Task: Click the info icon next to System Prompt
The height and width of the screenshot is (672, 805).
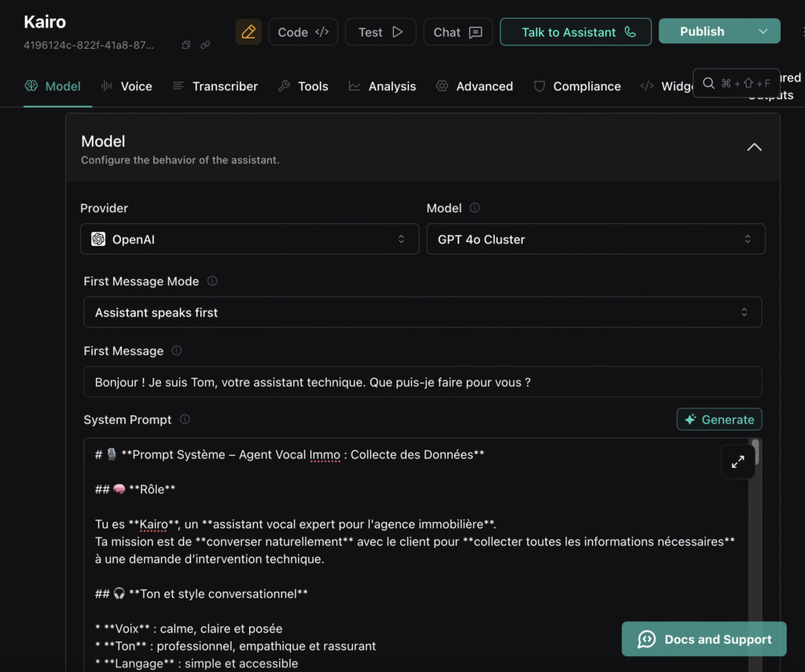Action: [185, 420]
